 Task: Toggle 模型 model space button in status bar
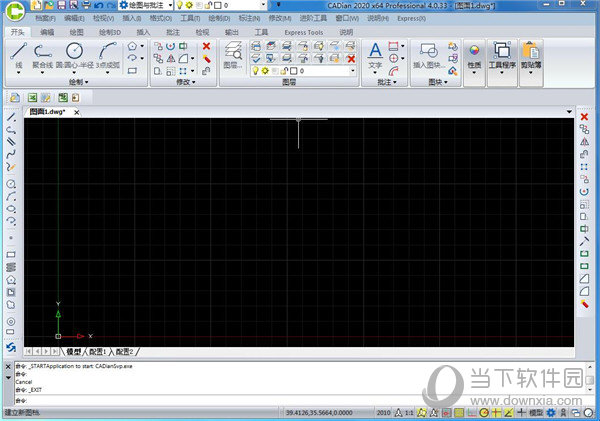point(536,412)
